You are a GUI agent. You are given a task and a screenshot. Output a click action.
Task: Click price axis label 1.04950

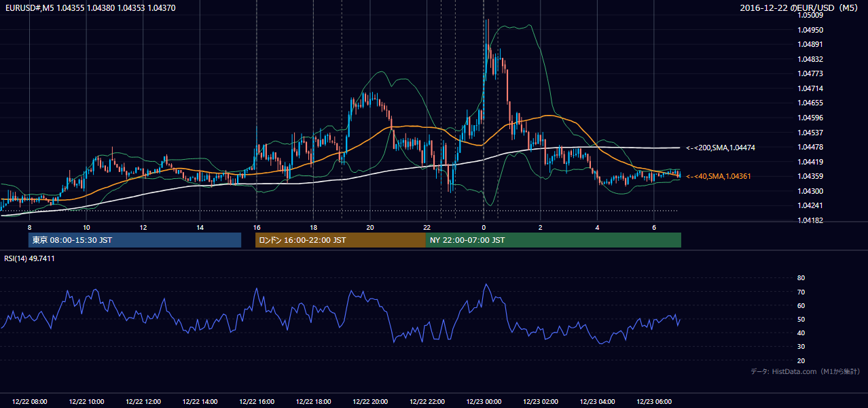click(810, 30)
